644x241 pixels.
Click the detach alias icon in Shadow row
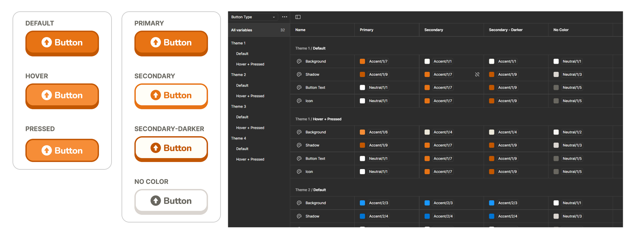pos(477,74)
